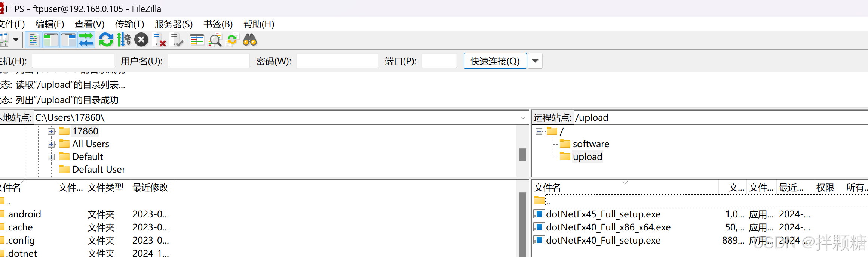Sort local files by 文件类型 column

point(105,188)
